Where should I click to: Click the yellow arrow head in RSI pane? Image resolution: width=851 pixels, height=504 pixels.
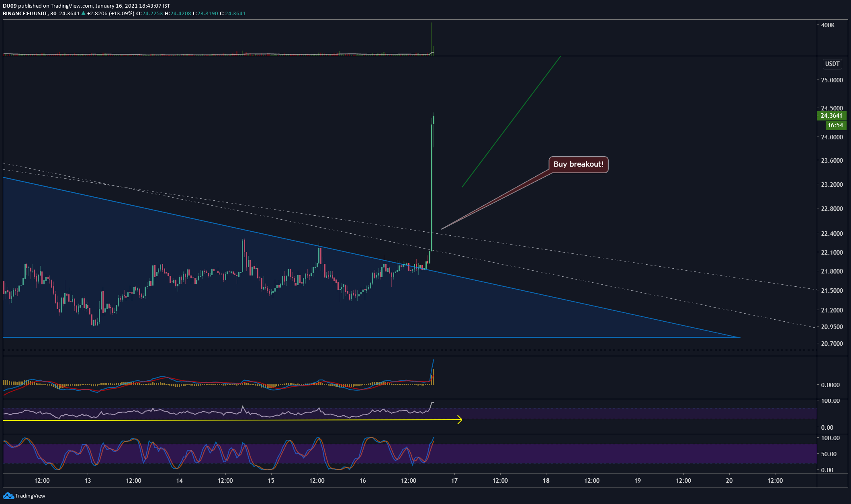click(x=460, y=420)
